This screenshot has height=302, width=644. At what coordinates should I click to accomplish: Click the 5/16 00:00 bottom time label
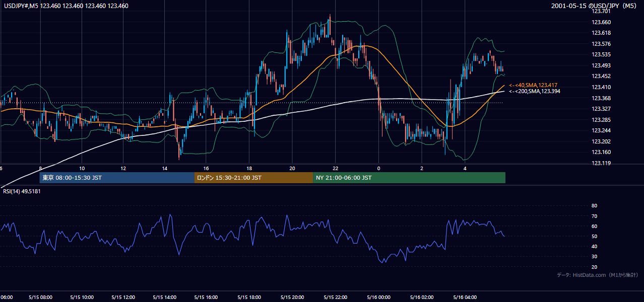(x=378, y=297)
